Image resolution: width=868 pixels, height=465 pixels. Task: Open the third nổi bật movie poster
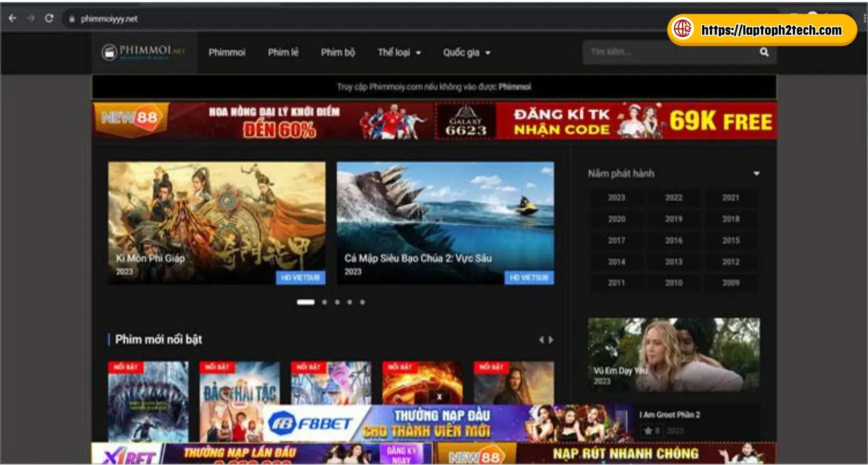click(331, 383)
